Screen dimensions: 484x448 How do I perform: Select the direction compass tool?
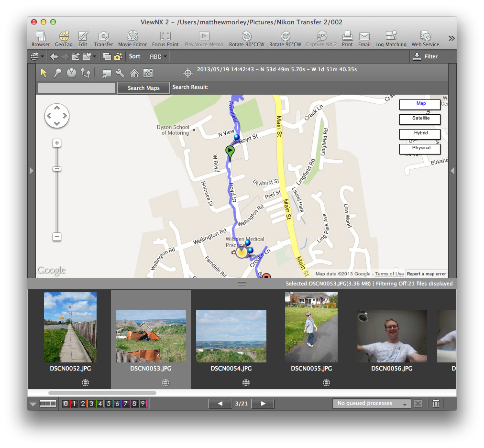[x=71, y=73]
